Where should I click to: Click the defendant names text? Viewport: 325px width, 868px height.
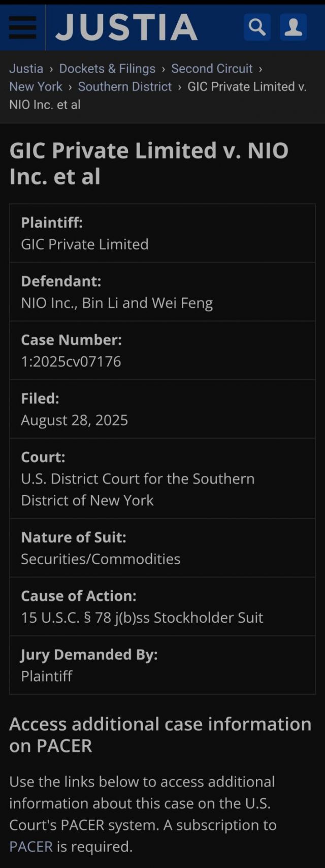point(117,303)
